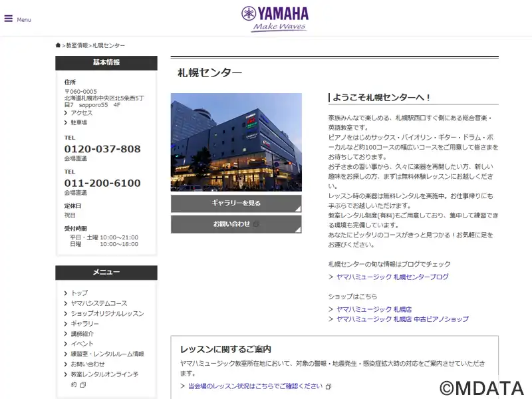This screenshot has width=532, height=399.
Task: Click the arrow before 札幌センターブログ
Action: coord(331,277)
